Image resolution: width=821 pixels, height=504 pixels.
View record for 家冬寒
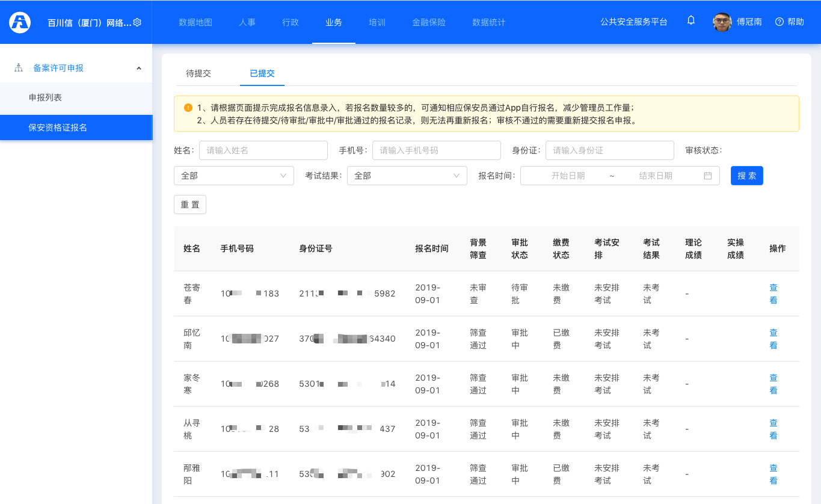pos(773,384)
